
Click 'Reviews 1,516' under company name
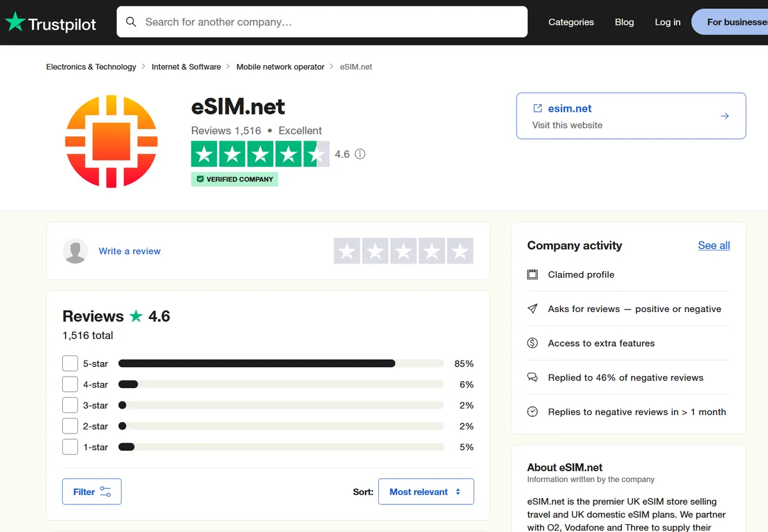[226, 130]
